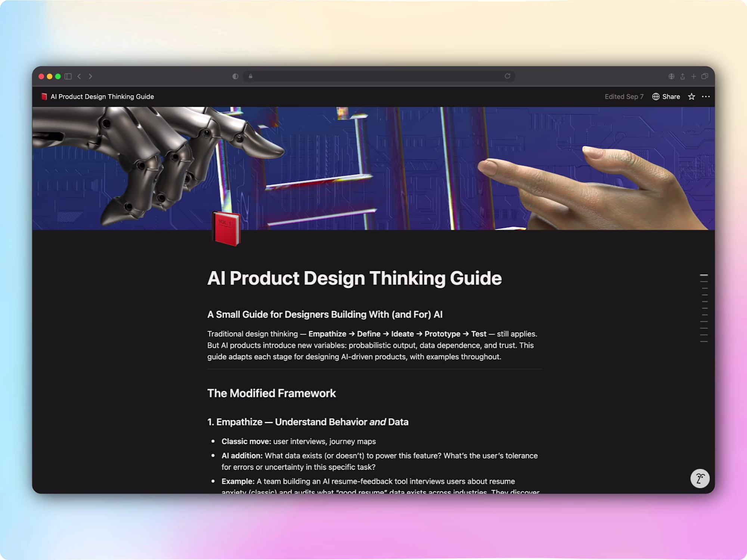Click the address bar field

pos(379,76)
